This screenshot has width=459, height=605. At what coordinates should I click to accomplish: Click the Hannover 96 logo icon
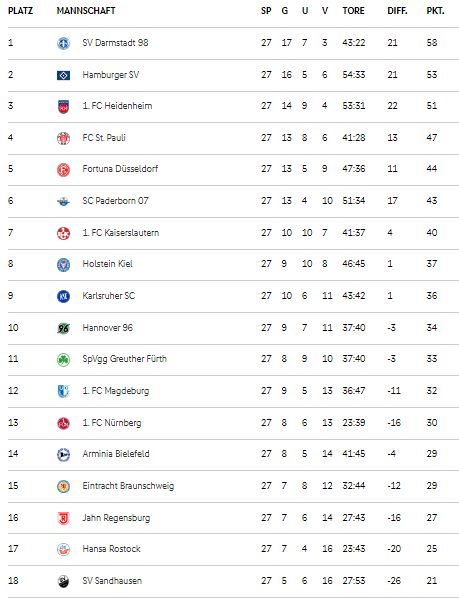tap(63, 328)
